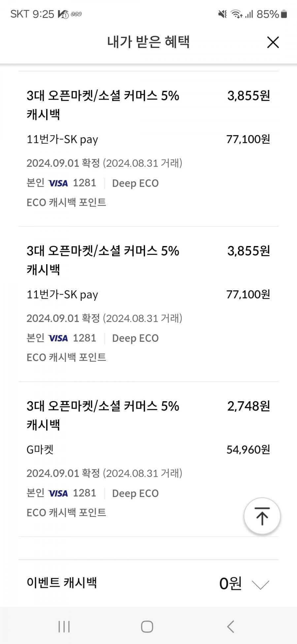Tap Android recent apps button
This screenshot has width=297, height=644.
click(64, 626)
